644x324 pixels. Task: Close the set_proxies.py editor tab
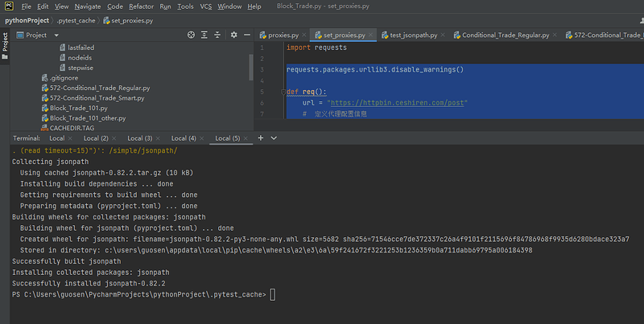point(370,35)
